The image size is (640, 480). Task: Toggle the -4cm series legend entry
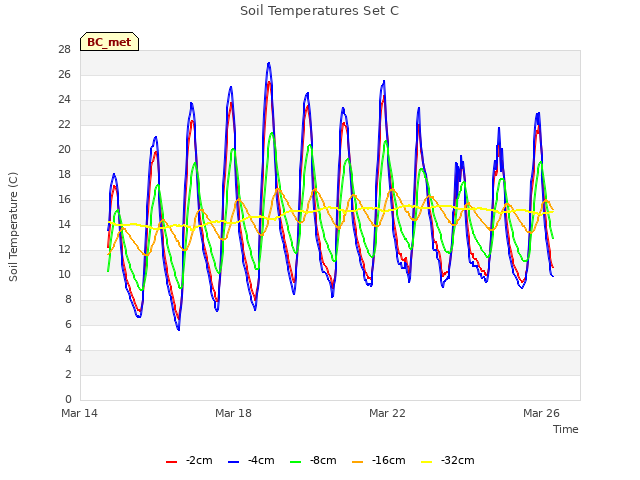click(251, 460)
